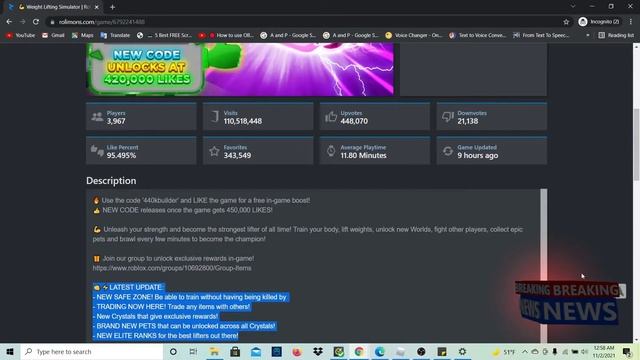
Task: Open the 'Voice Changer - On...' bookmark
Action: click(414, 36)
